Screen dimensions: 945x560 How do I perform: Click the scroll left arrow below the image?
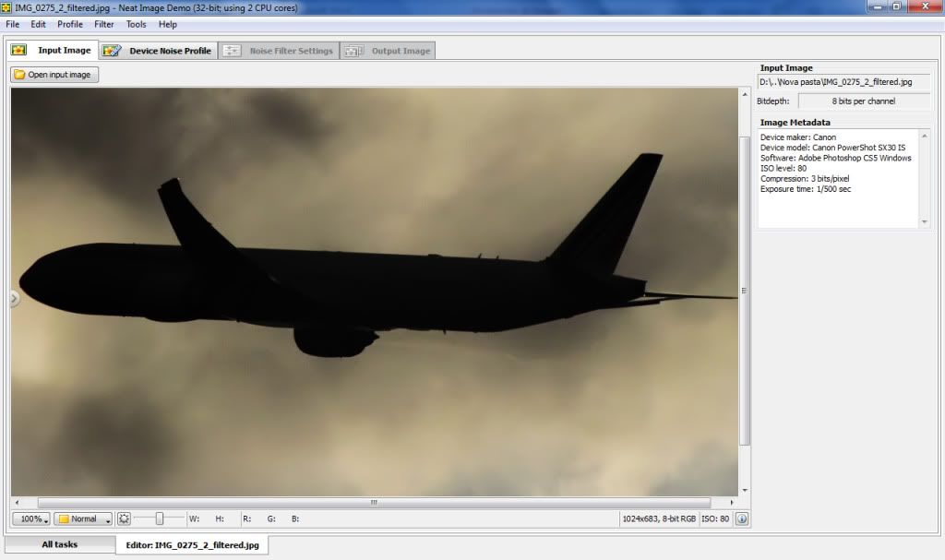click(x=17, y=502)
